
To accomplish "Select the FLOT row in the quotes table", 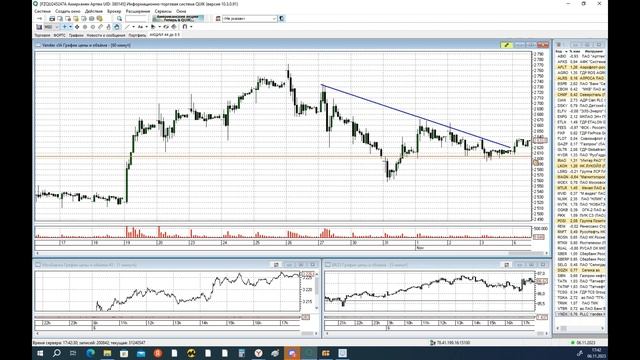I will click(580, 139).
